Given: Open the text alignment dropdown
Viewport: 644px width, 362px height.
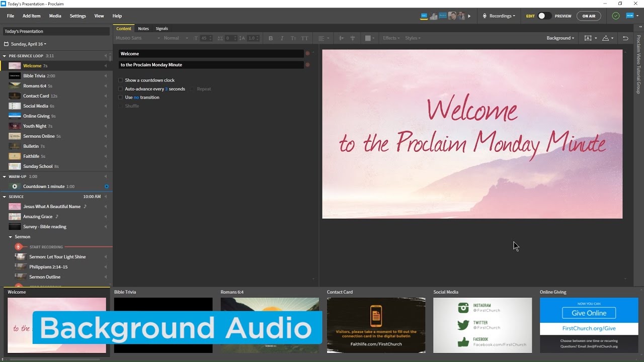Looking at the screenshot, I should pyautogui.click(x=324, y=38).
